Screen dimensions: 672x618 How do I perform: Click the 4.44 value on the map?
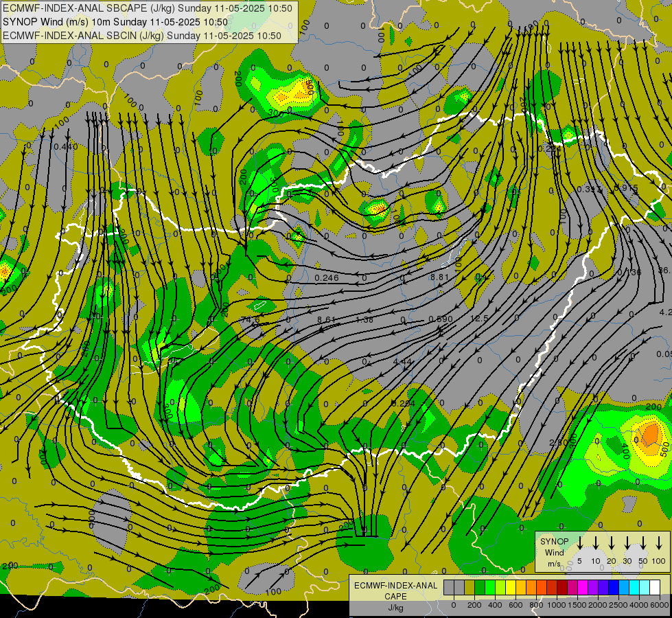(x=402, y=362)
